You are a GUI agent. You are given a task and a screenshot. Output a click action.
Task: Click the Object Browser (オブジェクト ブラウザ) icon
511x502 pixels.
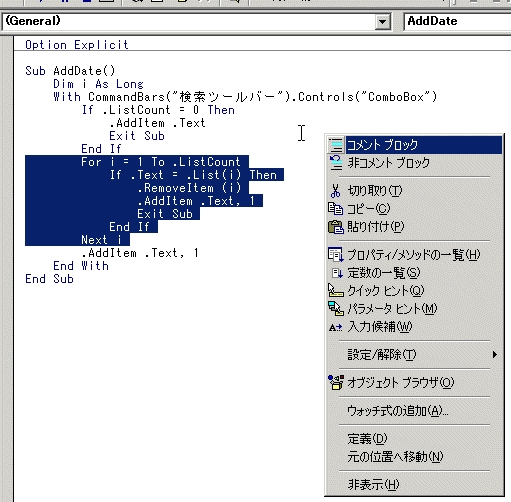336,382
